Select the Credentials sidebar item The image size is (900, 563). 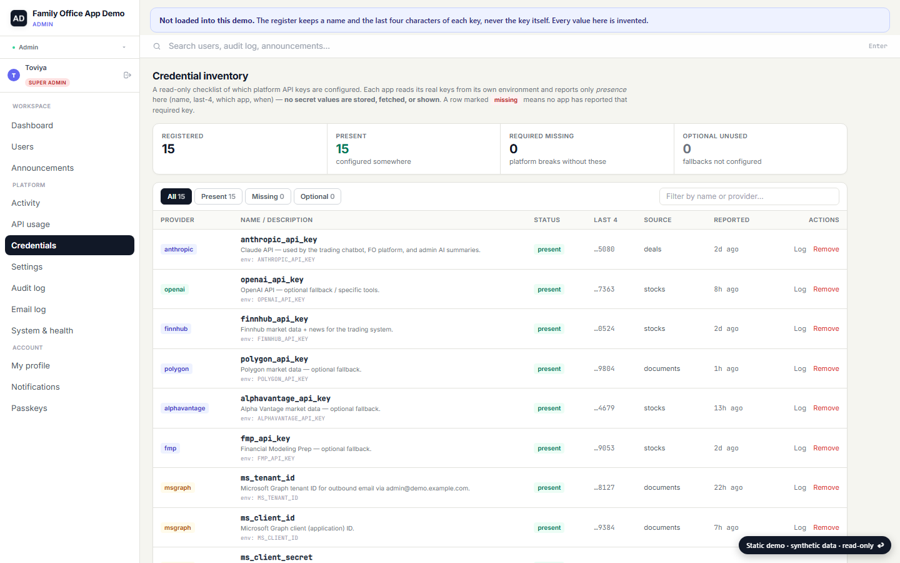click(x=69, y=245)
